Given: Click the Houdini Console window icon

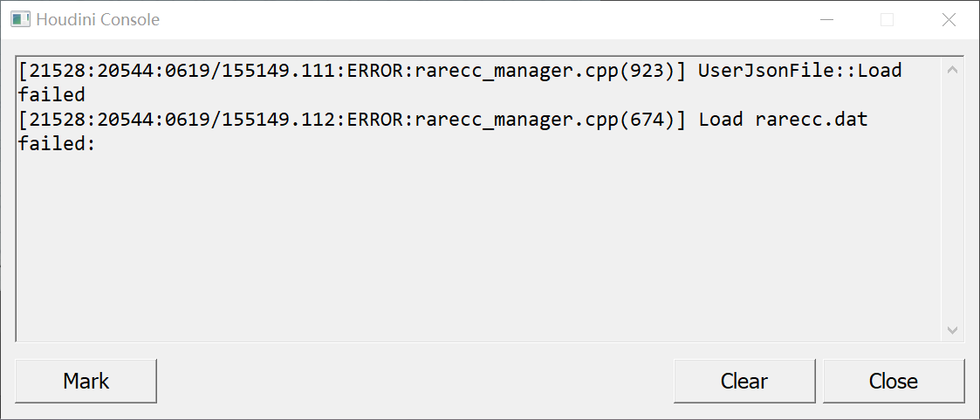Looking at the screenshot, I should (x=21, y=19).
